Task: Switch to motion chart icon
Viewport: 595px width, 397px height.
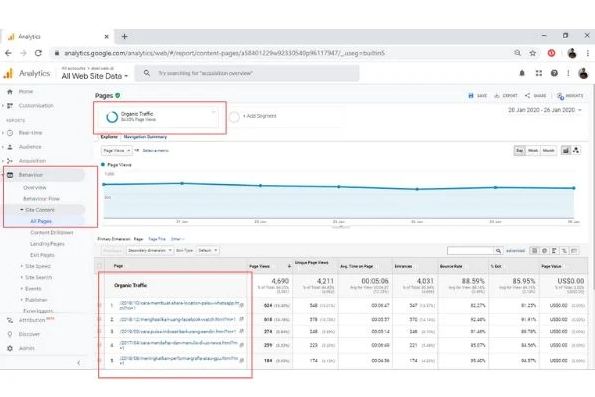Action: 576,151
